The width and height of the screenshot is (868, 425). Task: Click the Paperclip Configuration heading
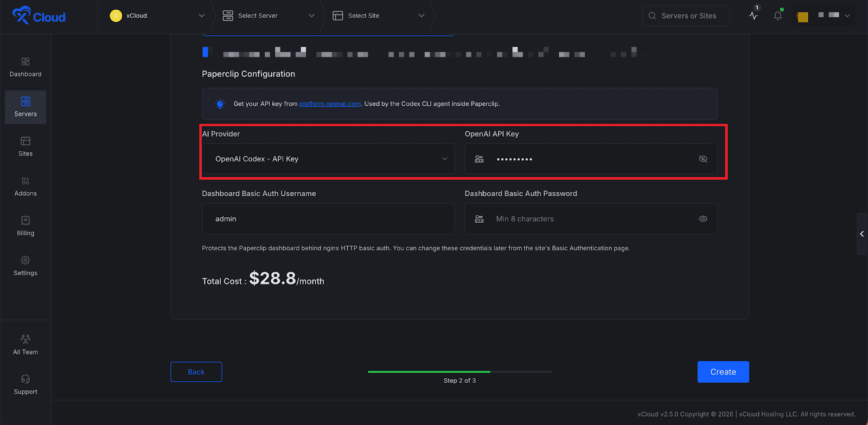[x=248, y=74]
